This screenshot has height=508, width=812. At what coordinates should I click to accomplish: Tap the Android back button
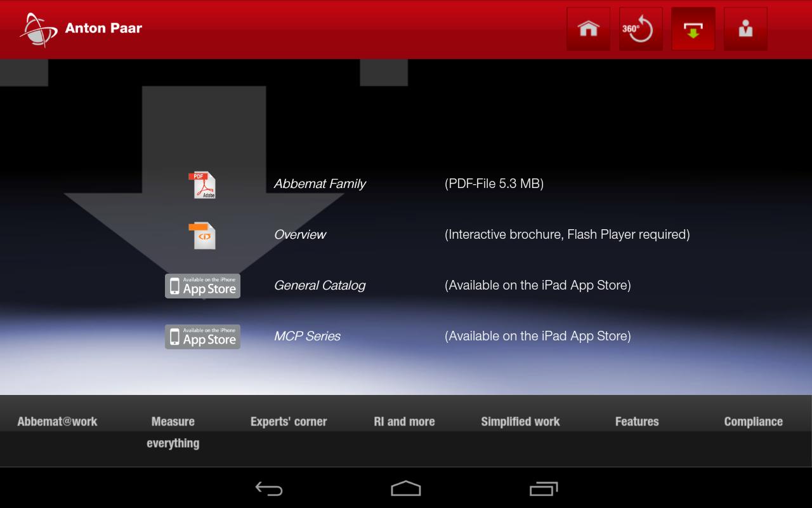[269, 488]
